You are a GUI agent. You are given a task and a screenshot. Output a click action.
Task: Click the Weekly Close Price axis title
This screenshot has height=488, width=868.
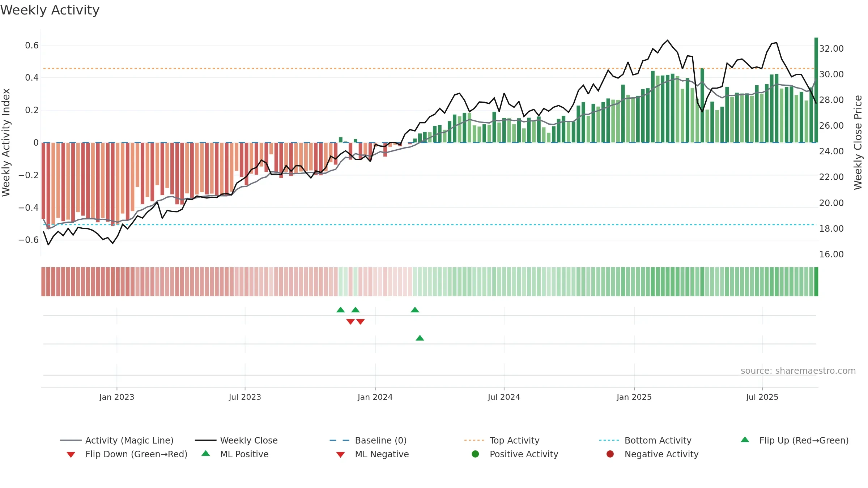click(x=858, y=142)
